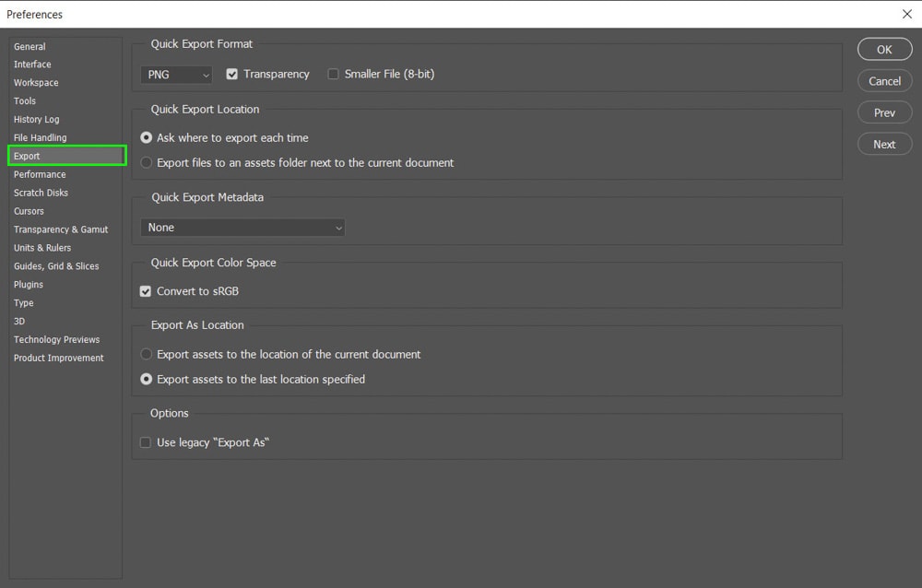Open the PNG format dropdown
The image size is (922, 588).
[177, 75]
